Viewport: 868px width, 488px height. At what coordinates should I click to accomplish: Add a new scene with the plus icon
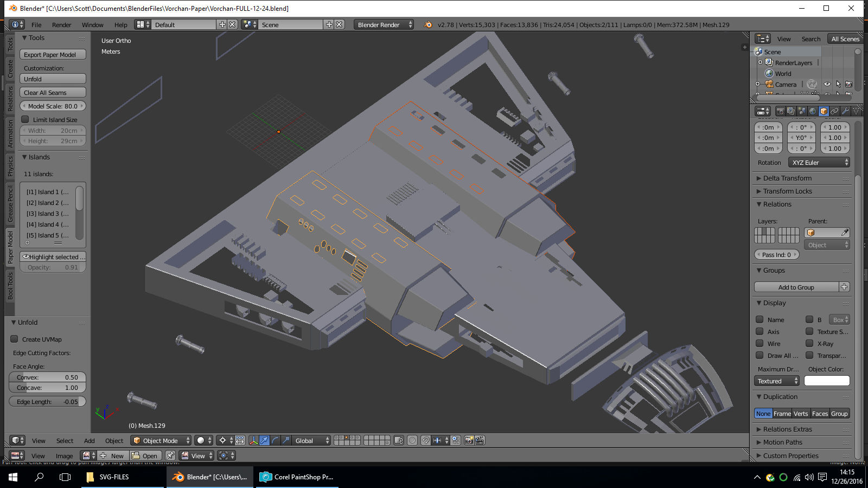[329, 24]
